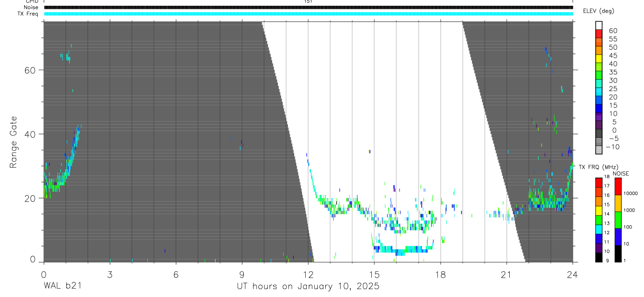Click the x-axis tick label '24'
Viewport: 644px width, 297px height.
tap(573, 274)
